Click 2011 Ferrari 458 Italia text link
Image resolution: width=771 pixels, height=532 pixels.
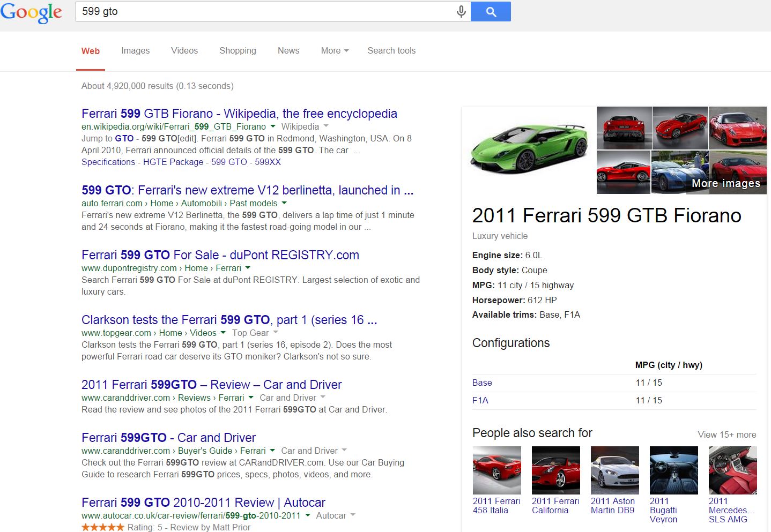point(496,506)
